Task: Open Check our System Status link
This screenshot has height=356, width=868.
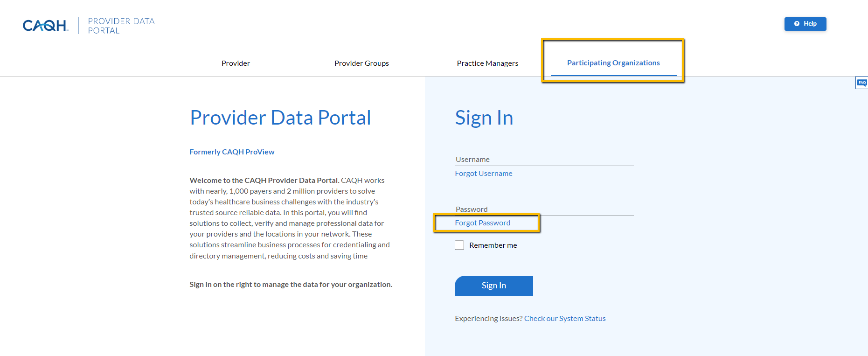Action: [x=565, y=319]
